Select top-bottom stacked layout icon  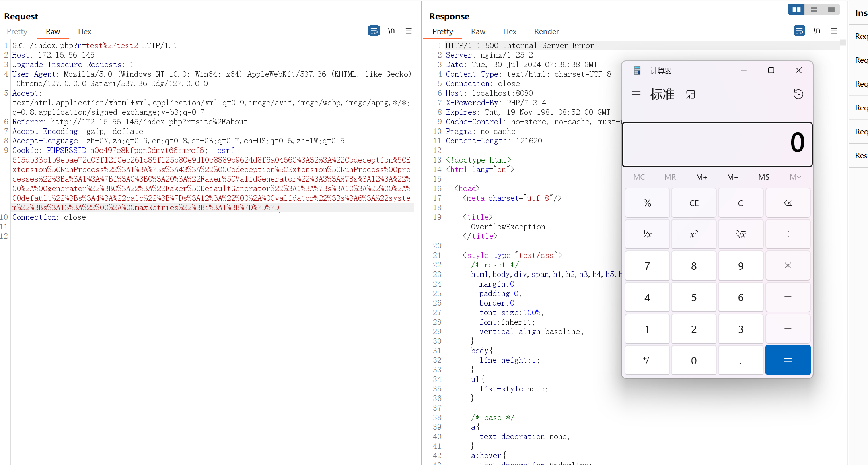pos(814,10)
